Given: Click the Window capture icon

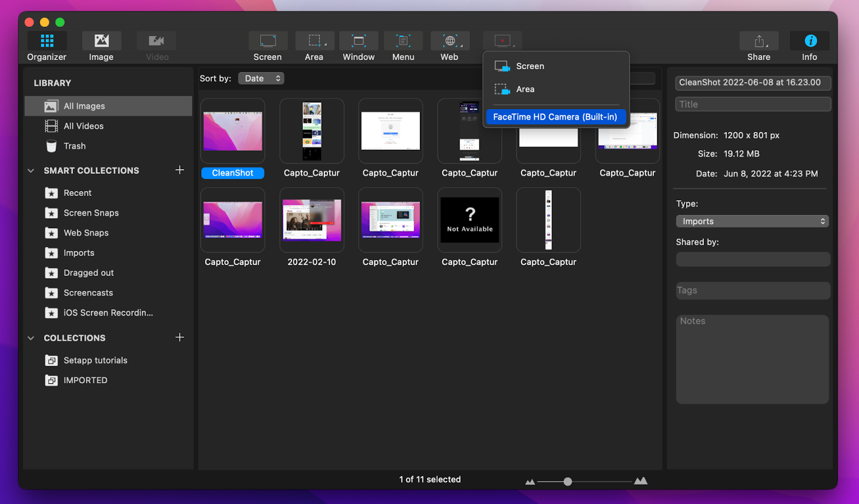Looking at the screenshot, I should pos(358,45).
